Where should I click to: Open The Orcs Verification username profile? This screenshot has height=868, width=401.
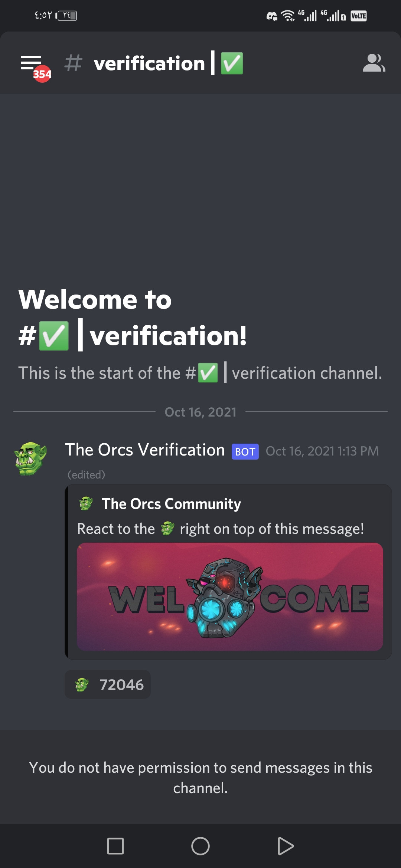tap(145, 450)
